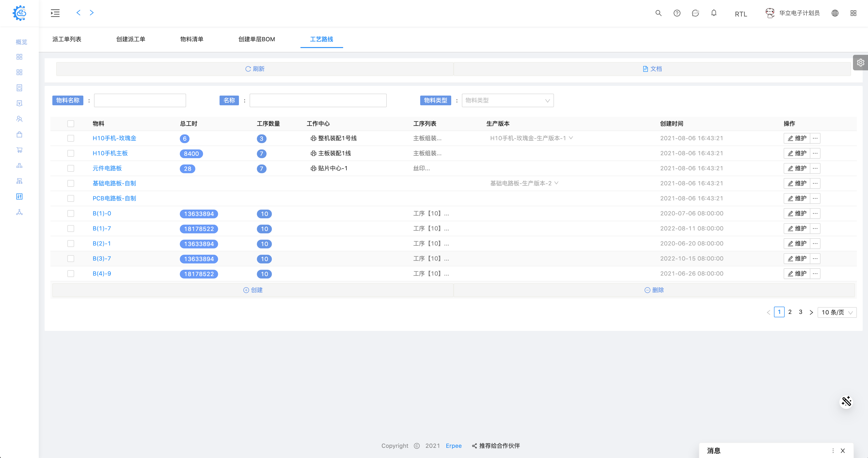The height and width of the screenshot is (458, 868).
Task: Go to page 2 of the table
Action: 790,312
